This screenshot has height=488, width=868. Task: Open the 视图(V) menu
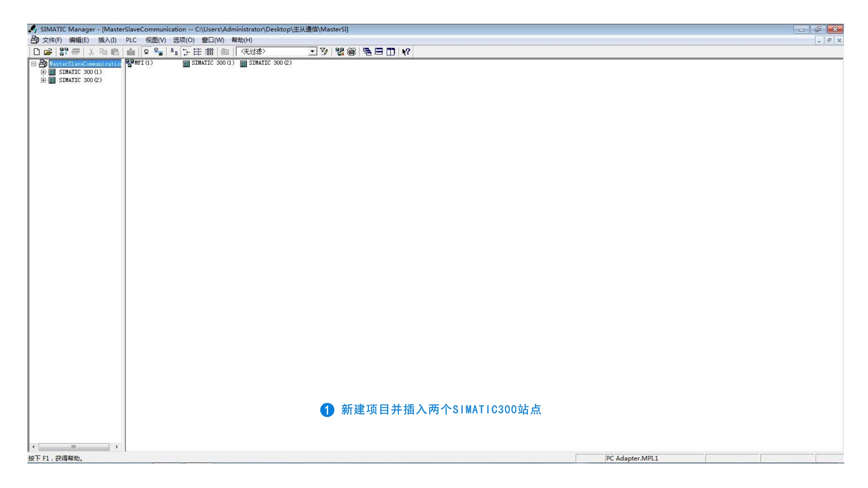click(156, 40)
